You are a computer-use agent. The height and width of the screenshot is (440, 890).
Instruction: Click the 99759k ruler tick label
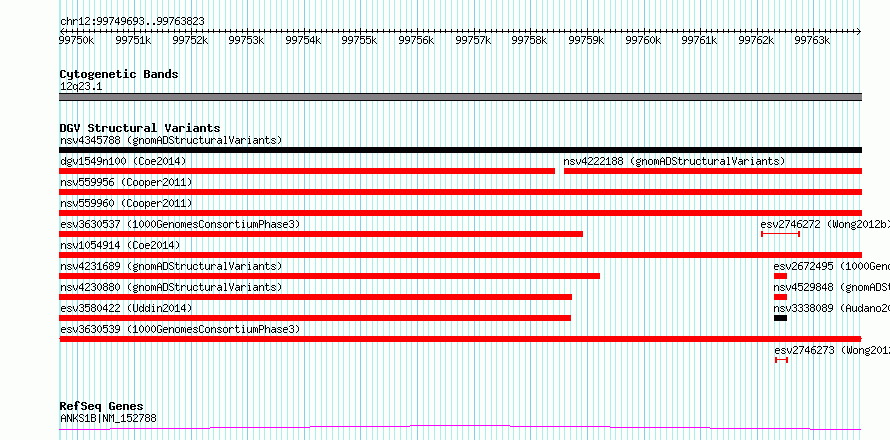[x=586, y=40]
